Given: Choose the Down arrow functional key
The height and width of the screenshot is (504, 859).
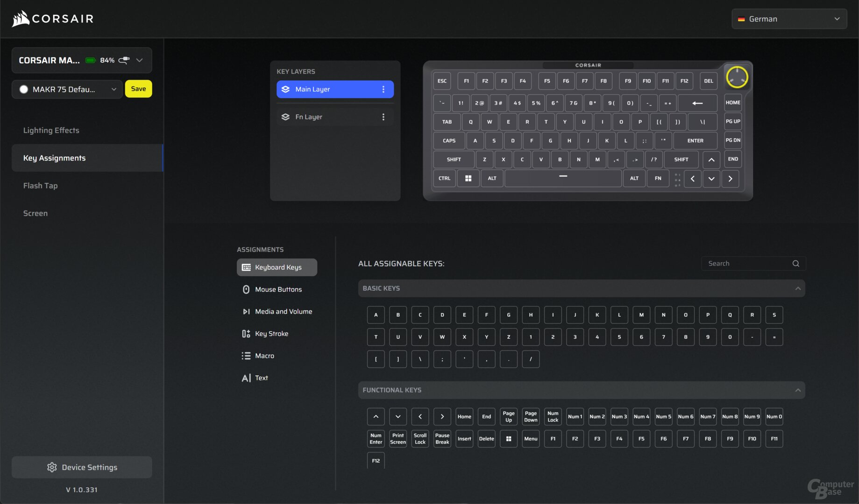Looking at the screenshot, I should coord(398,417).
